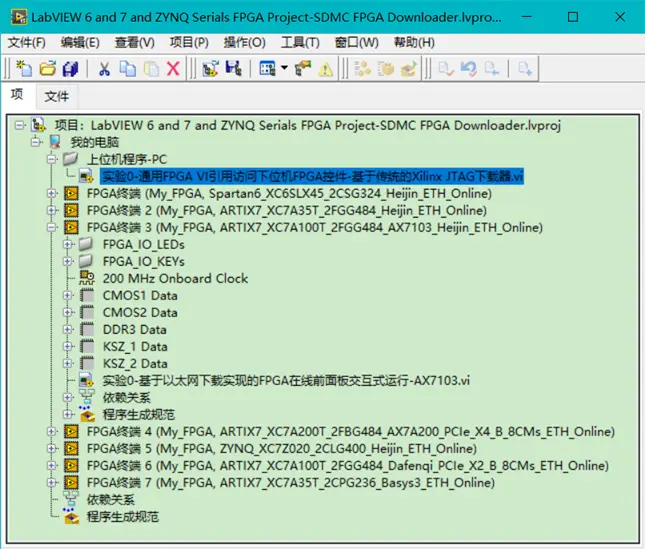645x549 pixels.
Task: Expand the CMOS1 Data item
Action: coord(68,295)
